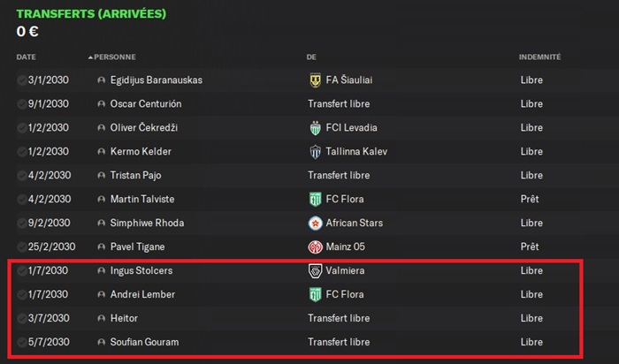Sort by the Personne column arrow
The height and width of the screenshot is (364, 619).
pos(90,57)
